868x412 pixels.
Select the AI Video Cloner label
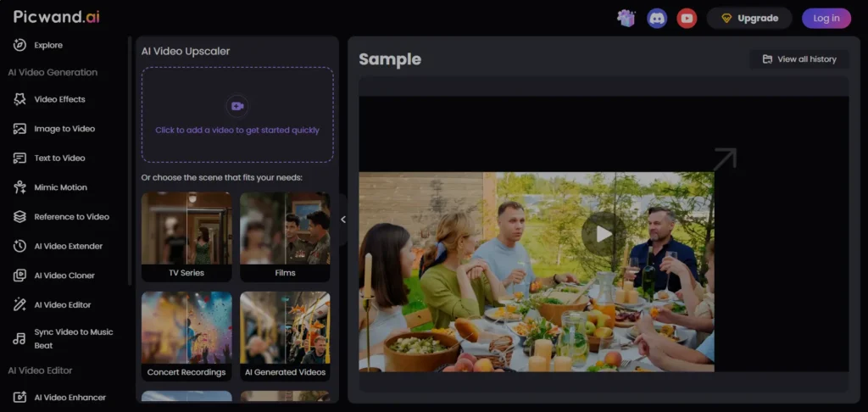[x=64, y=276]
